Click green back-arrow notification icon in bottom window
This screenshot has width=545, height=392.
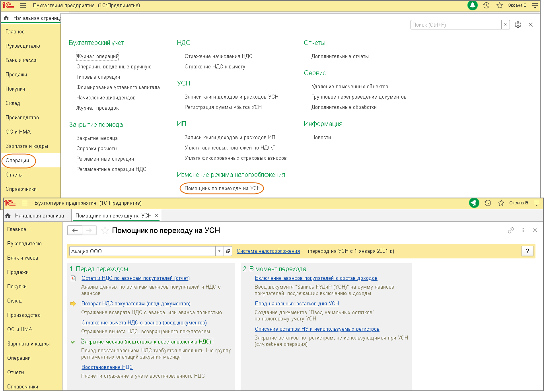[474, 203]
